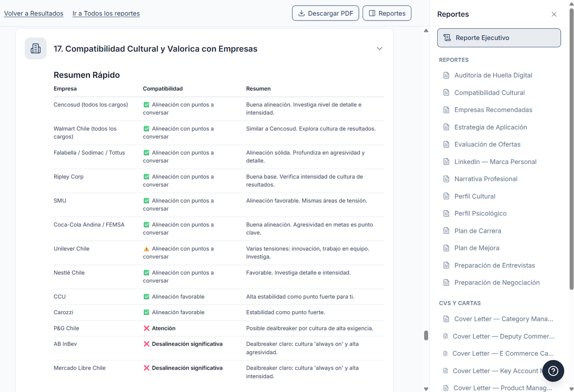Screen dimensions: 574x392
Task: Open Cover Letter — Category Manager document
Action: [x=504, y=319]
